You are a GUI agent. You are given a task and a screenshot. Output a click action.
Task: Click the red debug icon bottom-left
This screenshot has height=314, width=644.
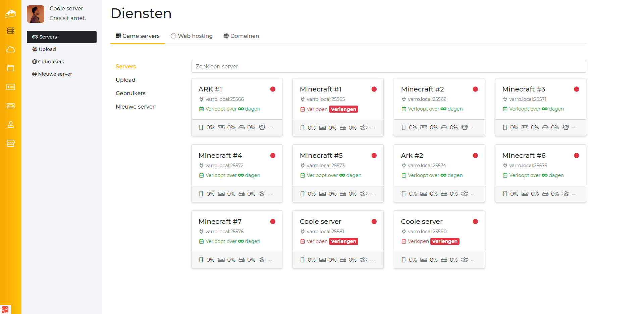click(x=5, y=309)
